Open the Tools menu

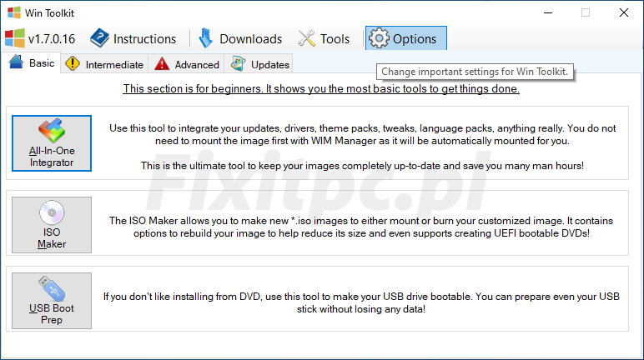pyautogui.click(x=324, y=38)
